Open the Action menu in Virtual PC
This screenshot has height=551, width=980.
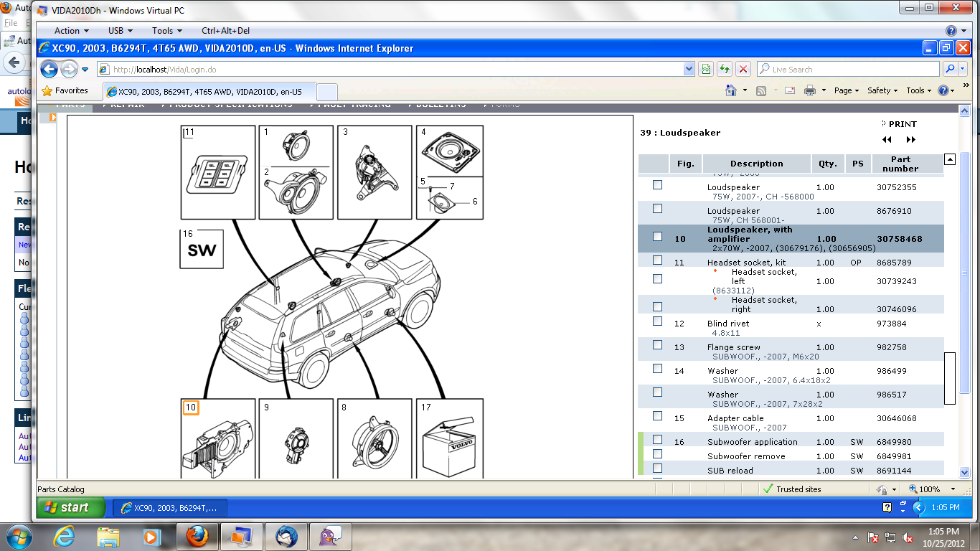(71, 31)
